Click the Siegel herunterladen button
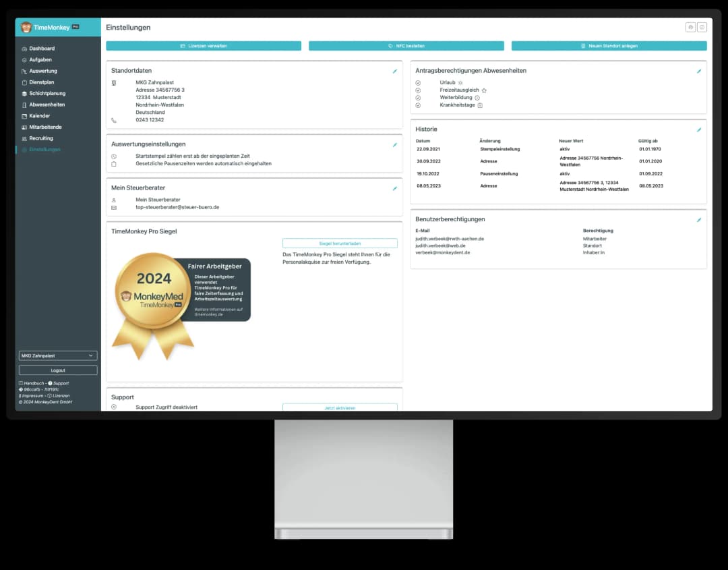The height and width of the screenshot is (570, 728). click(340, 244)
